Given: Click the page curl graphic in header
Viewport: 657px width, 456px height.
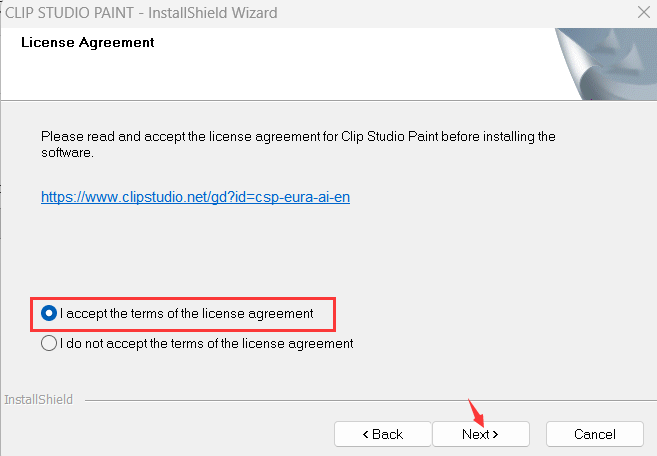Looking at the screenshot, I should (x=603, y=62).
